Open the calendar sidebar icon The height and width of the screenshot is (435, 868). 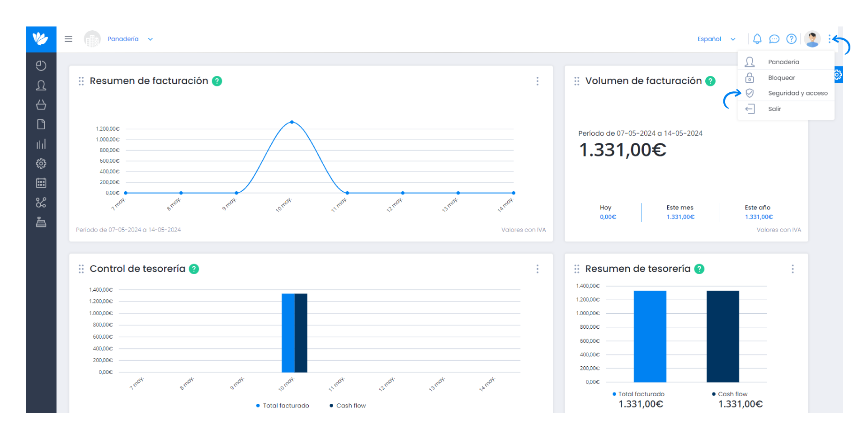point(41,183)
